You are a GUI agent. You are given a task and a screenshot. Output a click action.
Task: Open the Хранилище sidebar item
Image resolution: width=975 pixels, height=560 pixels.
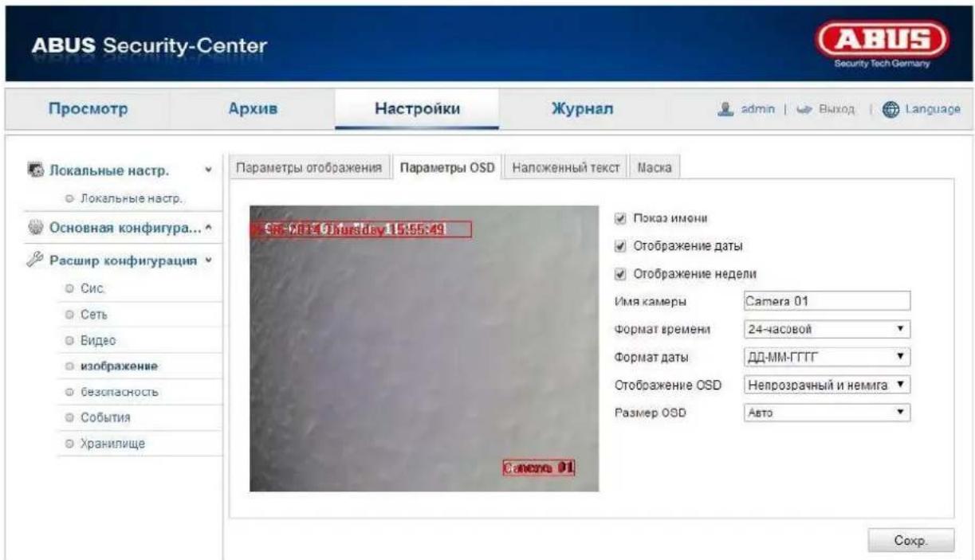click(x=112, y=443)
